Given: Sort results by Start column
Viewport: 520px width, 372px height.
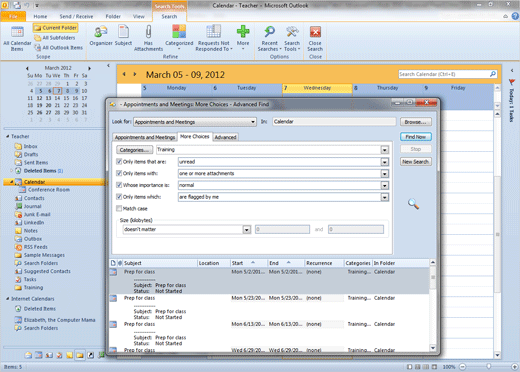Looking at the screenshot, I should point(248,263).
